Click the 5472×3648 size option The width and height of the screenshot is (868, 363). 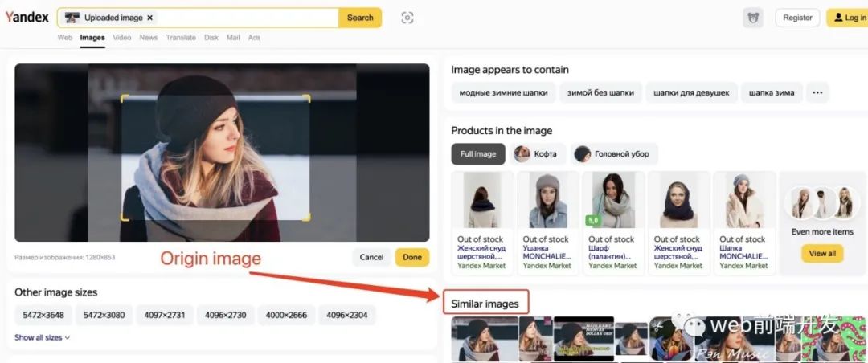coord(43,315)
